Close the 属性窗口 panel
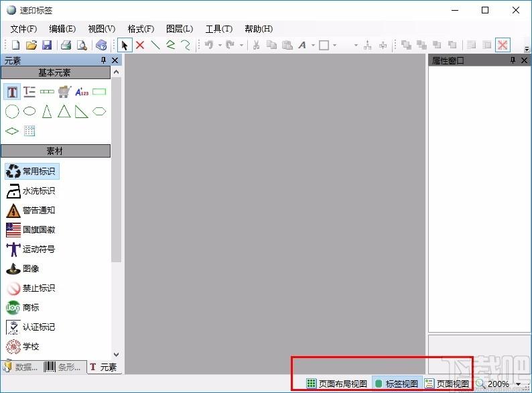Viewport: 532px width, 393px height. (524, 60)
